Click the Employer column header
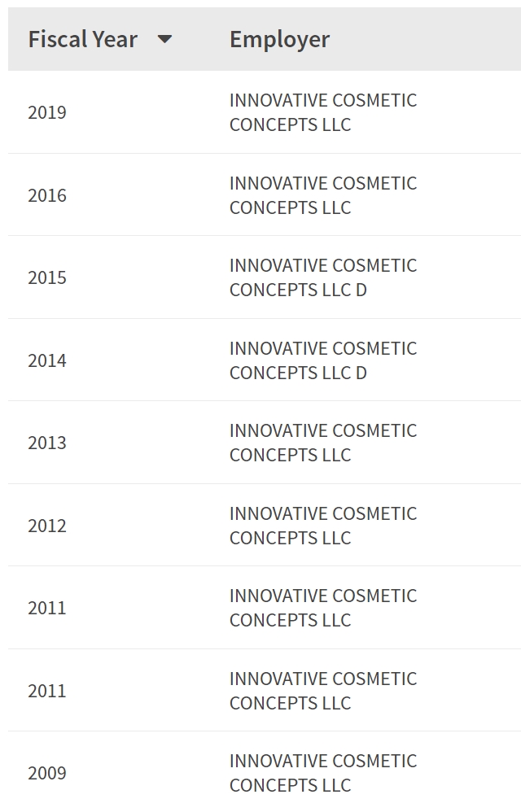 tap(279, 39)
